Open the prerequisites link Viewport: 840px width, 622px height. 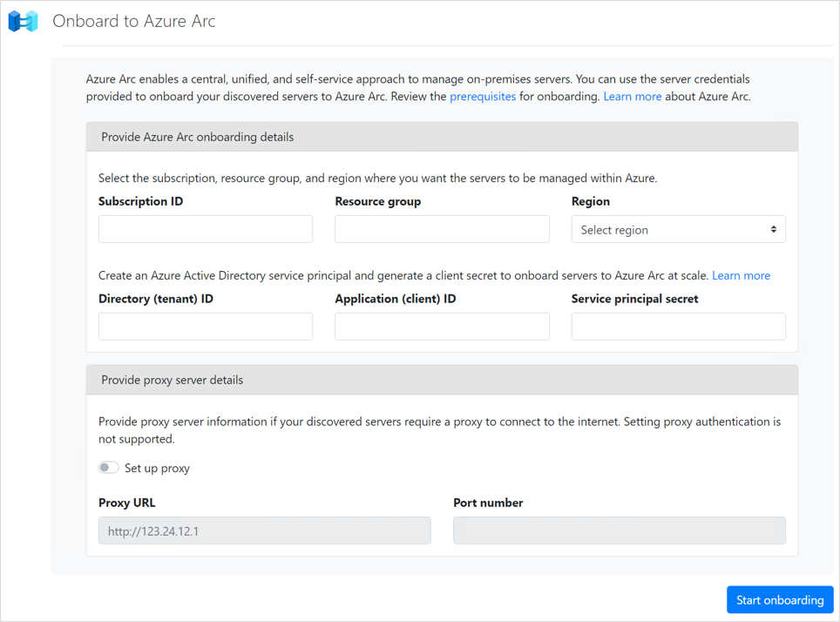coord(483,97)
